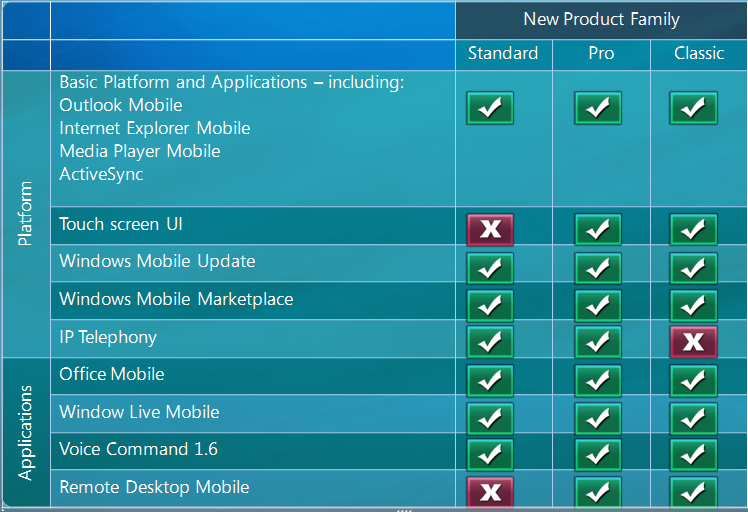Click the vertical Platform section label

25,213
